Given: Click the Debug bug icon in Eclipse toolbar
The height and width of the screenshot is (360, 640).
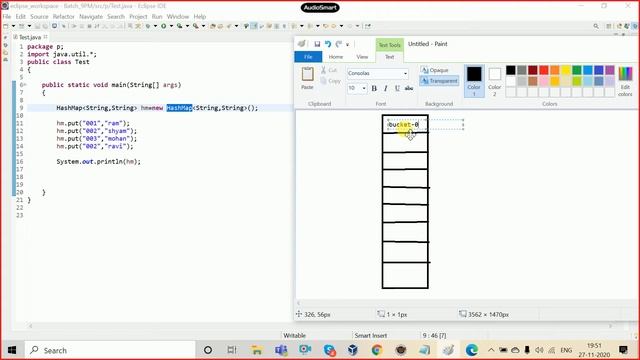Looking at the screenshot, I should (x=148, y=26).
